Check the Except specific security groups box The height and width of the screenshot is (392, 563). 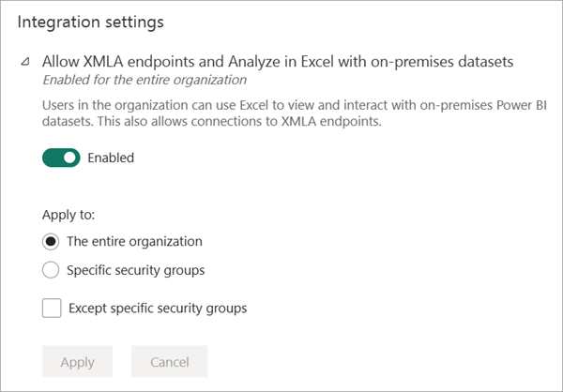point(52,308)
